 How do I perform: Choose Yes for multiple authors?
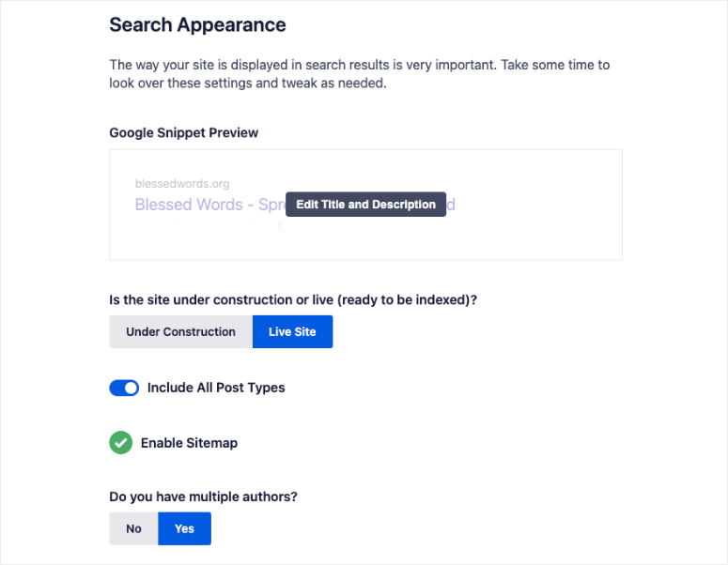click(184, 528)
